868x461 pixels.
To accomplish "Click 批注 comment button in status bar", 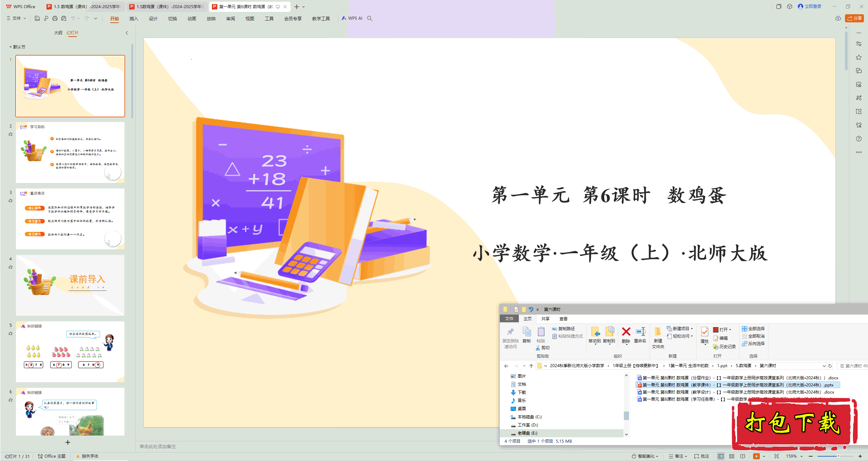I will click(702, 456).
